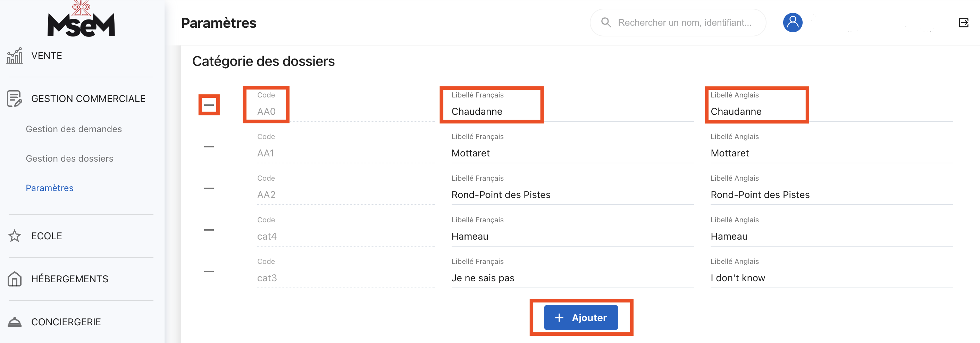Delete the AA2 Rond-Point des Pistes row

click(x=209, y=188)
